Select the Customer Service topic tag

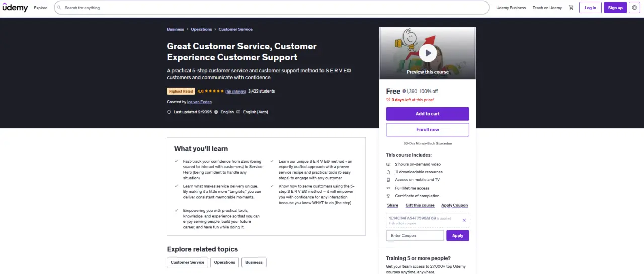coord(188,262)
